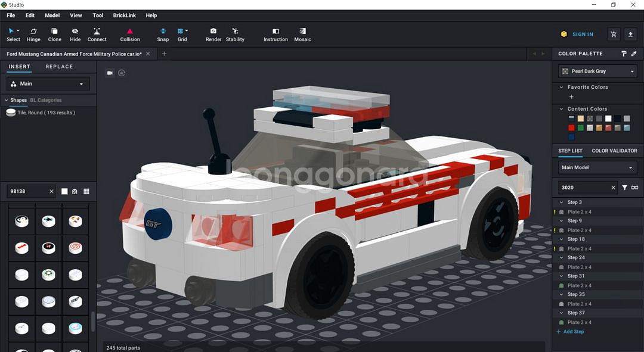Pick the eyedropper color picker tool
This screenshot has width=644, height=352.
click(x=634, y=54)
